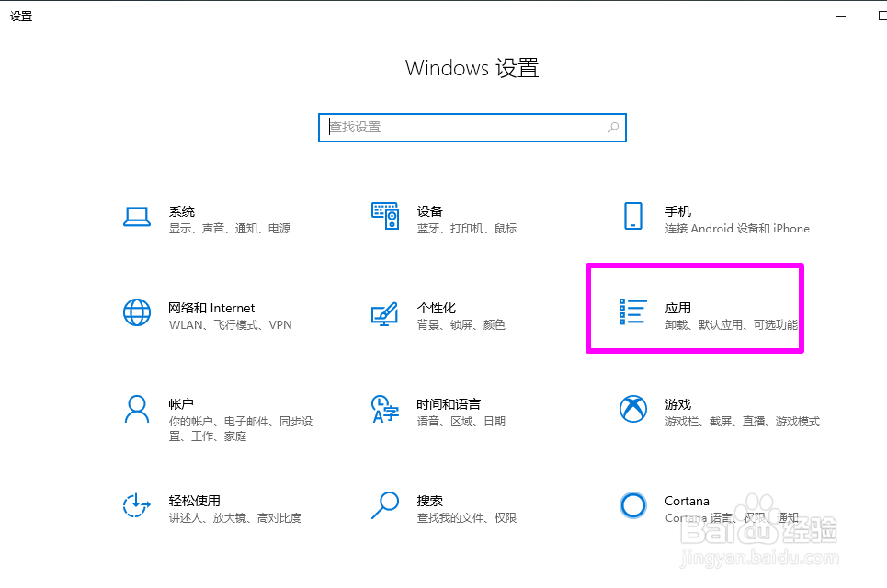Viewport: 887px width, 588px height.
Task: Focus the 查找设置 search field
Action: point(472,128)
